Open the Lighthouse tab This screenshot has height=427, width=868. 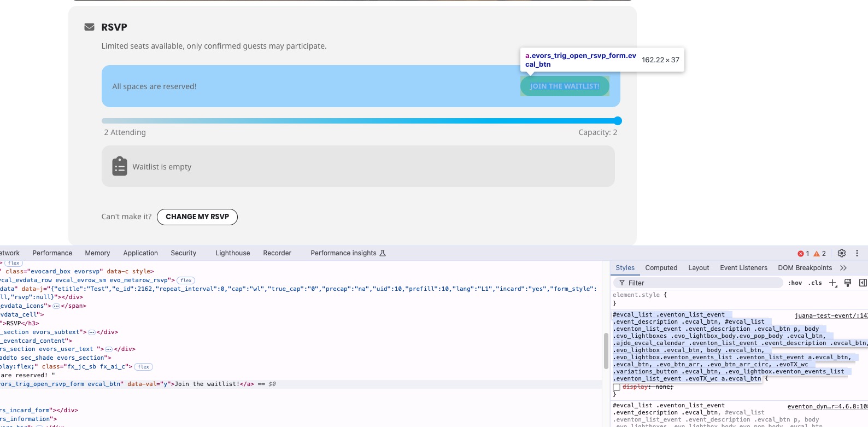click(x=233, y=253)
